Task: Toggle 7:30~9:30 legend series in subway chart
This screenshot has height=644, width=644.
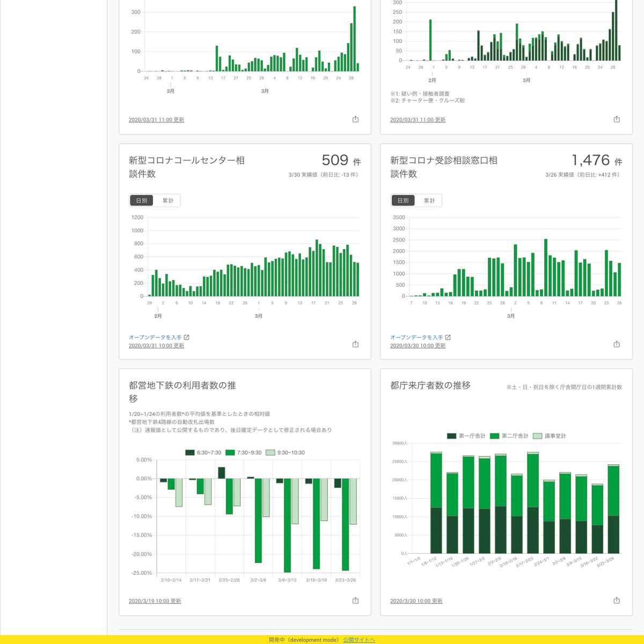Action: (x=244, y=453)
